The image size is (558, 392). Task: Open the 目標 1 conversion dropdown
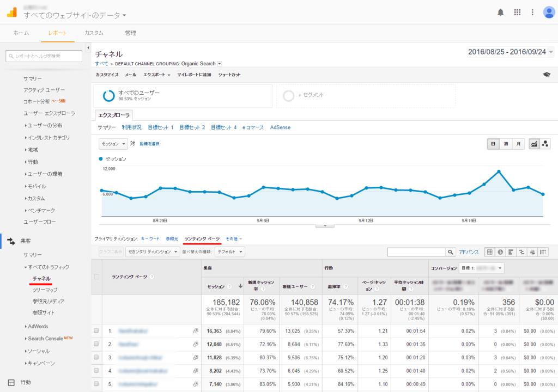[x=482, y=268]
